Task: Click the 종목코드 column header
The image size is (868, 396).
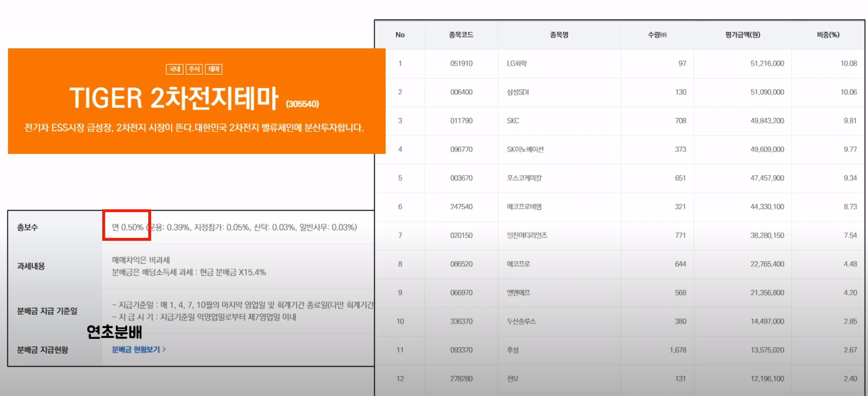Action: coord(461,34)
